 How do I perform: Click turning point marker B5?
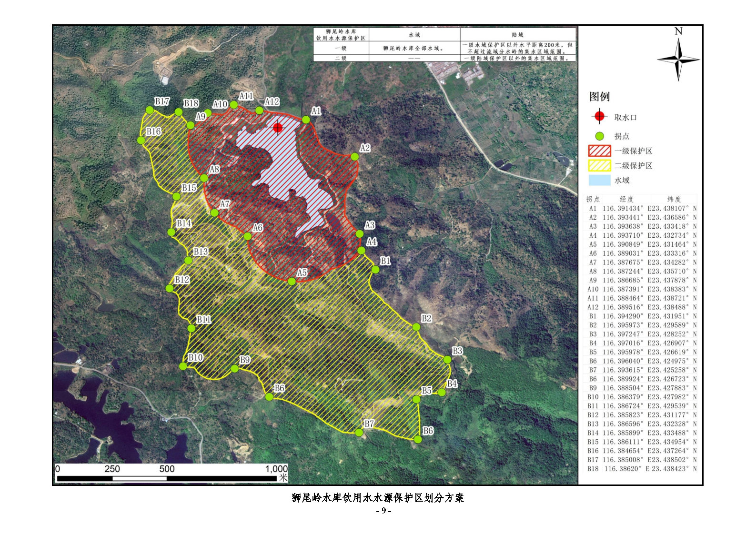pyautogui.click(x=416, y=399)
